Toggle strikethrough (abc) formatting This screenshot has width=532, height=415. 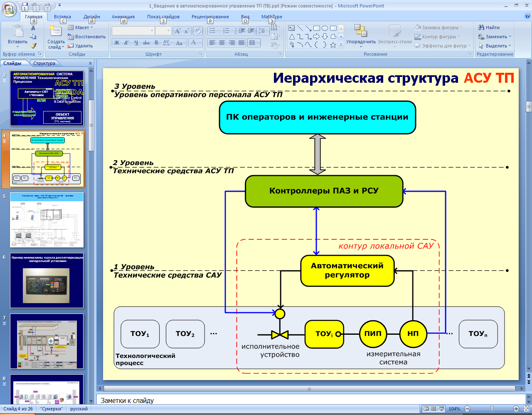point(146,43)
